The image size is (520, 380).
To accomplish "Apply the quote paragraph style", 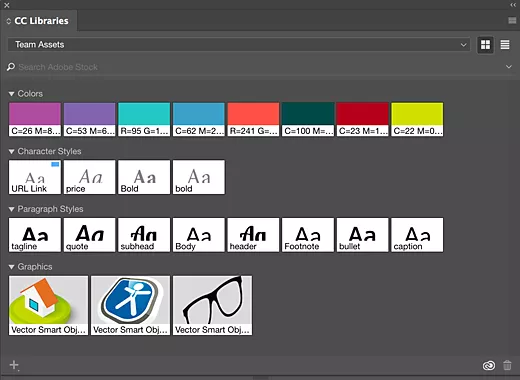I will [x=90, y=235].
